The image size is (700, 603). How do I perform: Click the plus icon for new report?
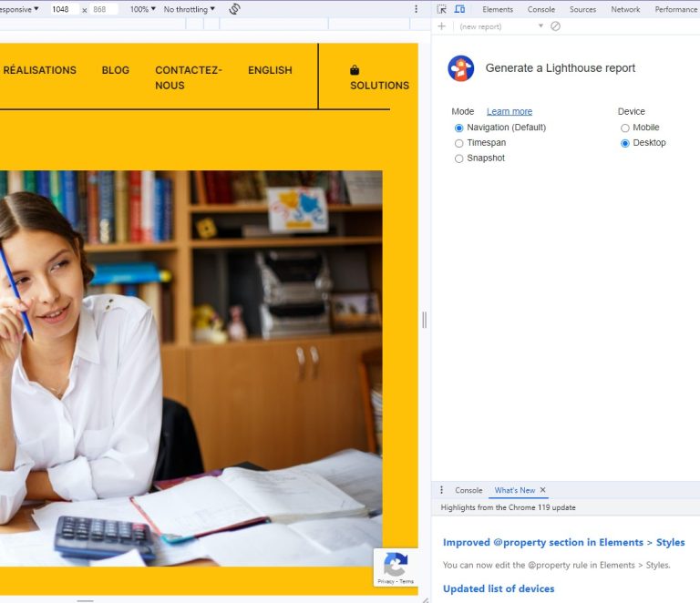coord(442,26)
